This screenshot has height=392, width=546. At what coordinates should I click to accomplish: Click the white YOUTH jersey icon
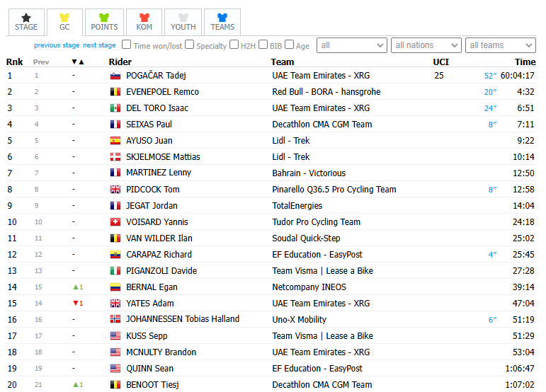183,18
